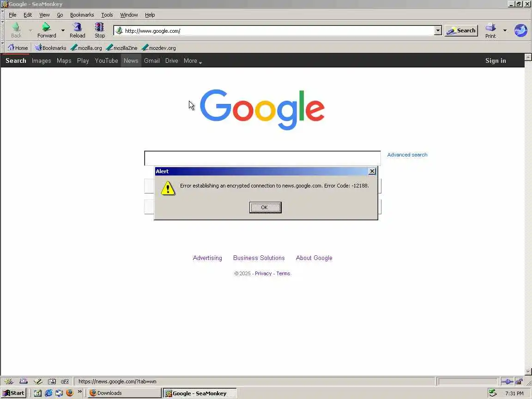Screen dimensions: 532x399
Task: Open the View menu
Action: coord(44,15)
